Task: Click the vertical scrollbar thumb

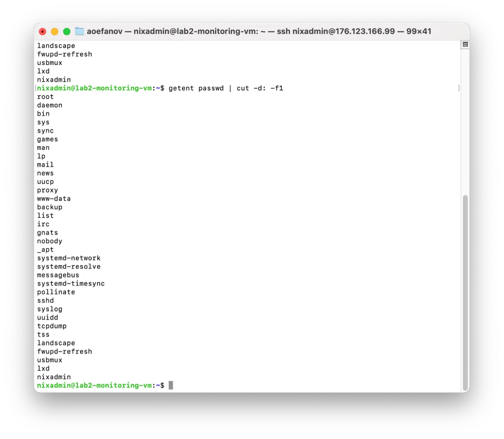Action: coord(465,292)
